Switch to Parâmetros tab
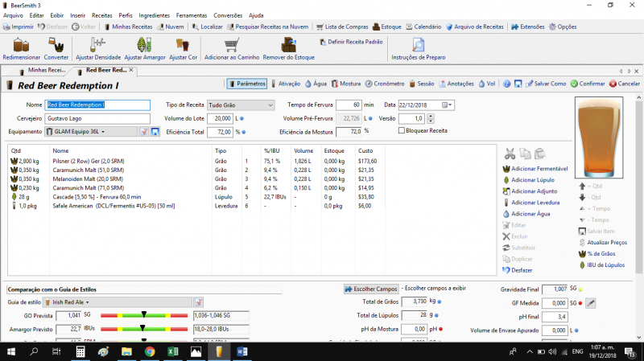The image size is (644, 361). click(x=247, y=84)
